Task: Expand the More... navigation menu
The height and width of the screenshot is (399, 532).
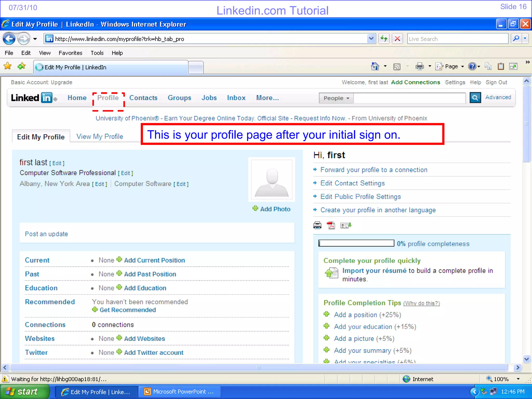Action: (267, 98)
